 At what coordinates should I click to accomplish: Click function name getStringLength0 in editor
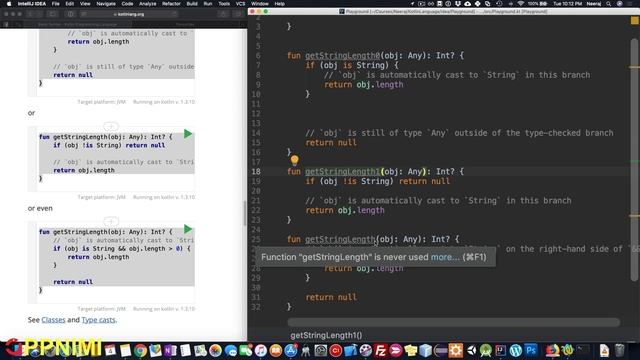coord(342,56)
